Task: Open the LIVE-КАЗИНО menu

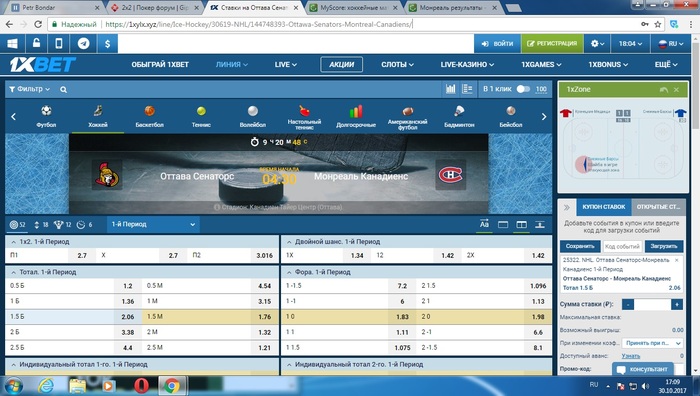Action: click(467, 65)
